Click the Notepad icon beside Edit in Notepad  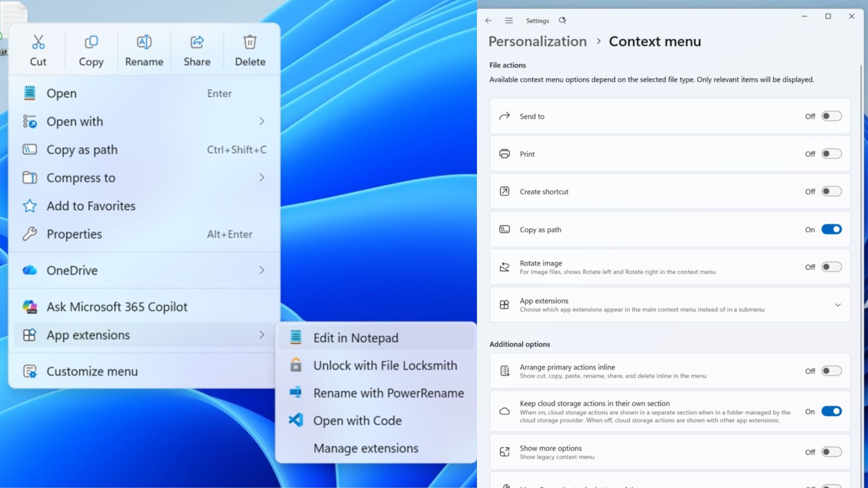pos(296,337)
